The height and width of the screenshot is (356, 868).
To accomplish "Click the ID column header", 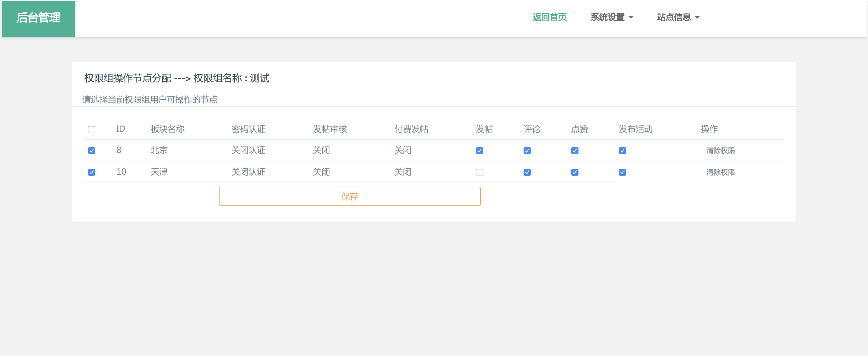I will pos(121,129).
